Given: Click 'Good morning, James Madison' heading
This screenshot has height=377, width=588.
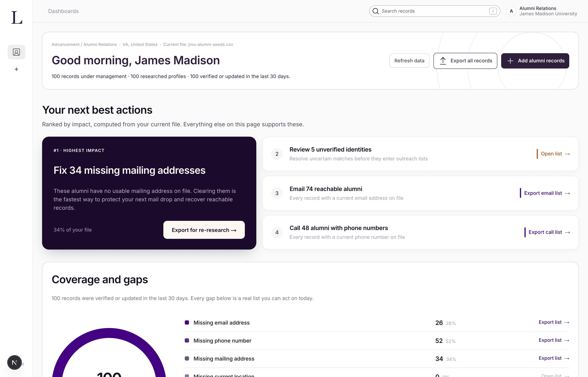Looking at the screenshot, I should point(136,60).
